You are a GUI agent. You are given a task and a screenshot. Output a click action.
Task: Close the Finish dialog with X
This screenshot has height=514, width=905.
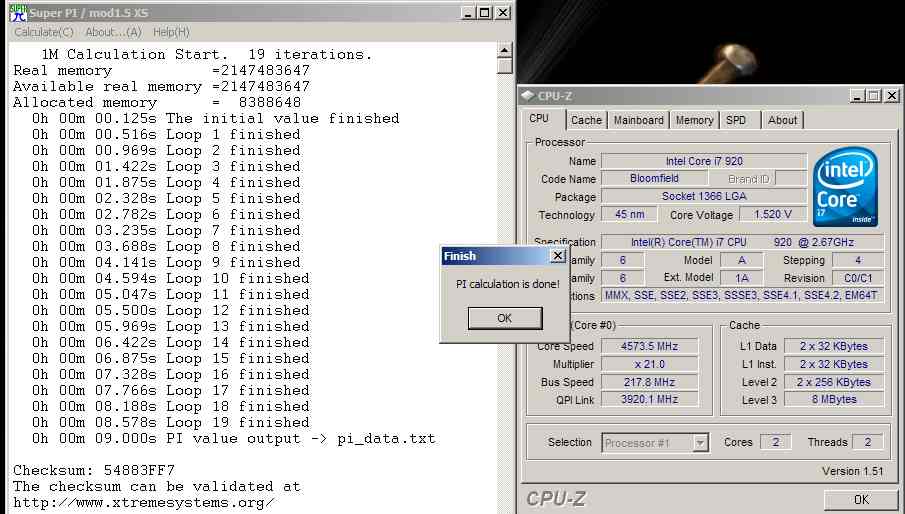click(x=558, y=256)
